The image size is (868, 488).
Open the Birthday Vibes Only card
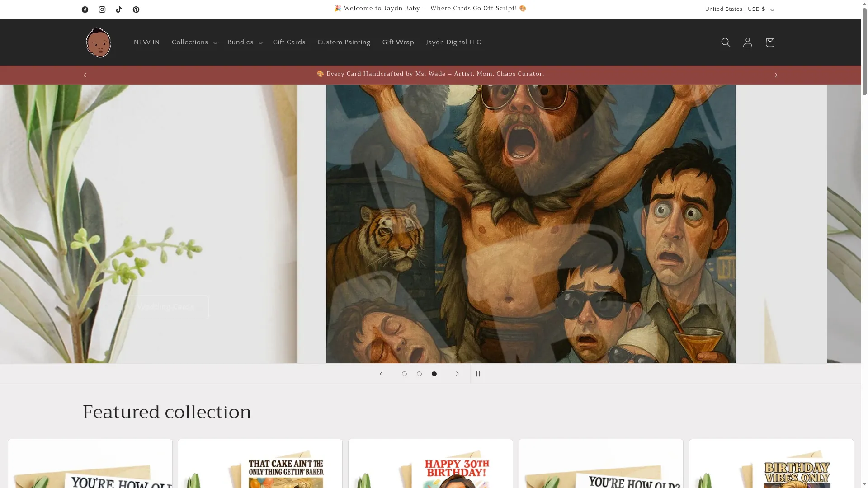coord(771,464)
